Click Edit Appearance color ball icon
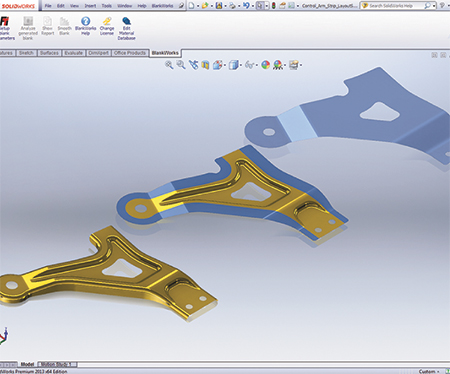 point(265,65)
